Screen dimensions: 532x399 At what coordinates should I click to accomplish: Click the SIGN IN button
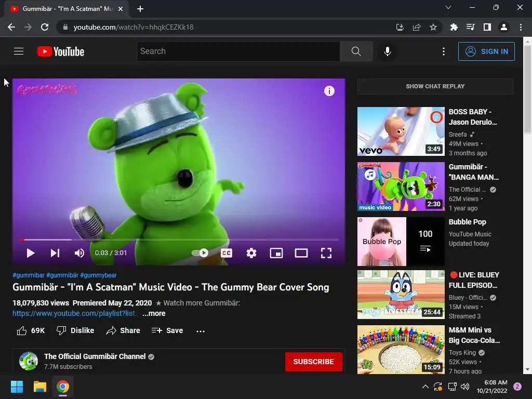click(x=486, y=51)
